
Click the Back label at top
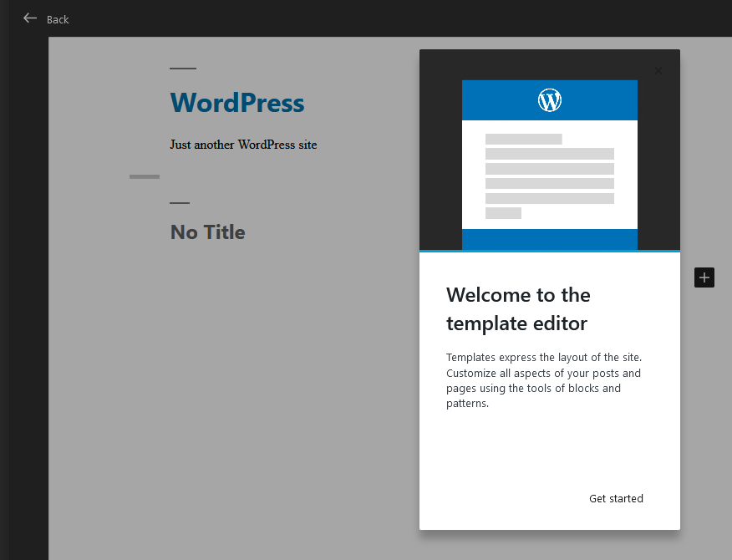click(58, 19)
